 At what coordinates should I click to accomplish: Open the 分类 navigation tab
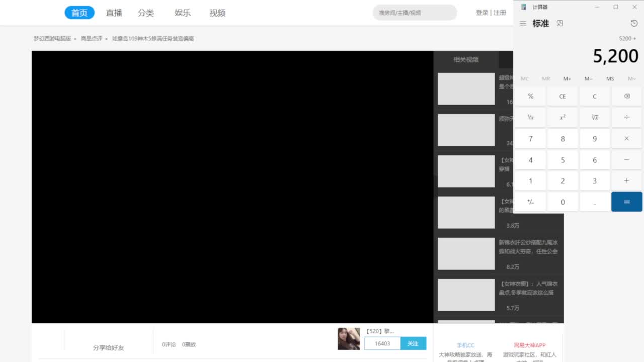146,13
